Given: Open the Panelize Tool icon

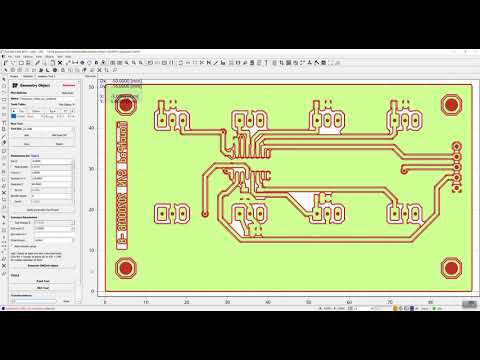Looking at the screenshot, I should tap(231, 63).
